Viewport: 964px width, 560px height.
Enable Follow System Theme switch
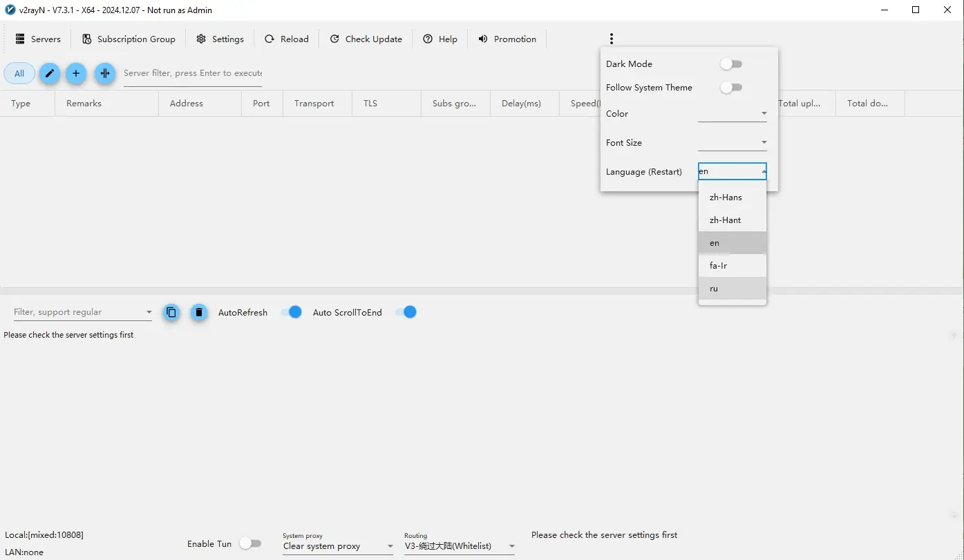point(731,88)
